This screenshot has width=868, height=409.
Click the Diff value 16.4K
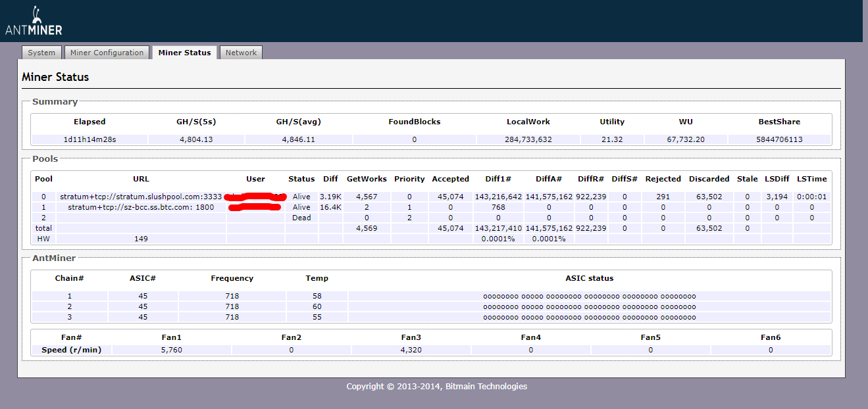(x=330, y=207)
